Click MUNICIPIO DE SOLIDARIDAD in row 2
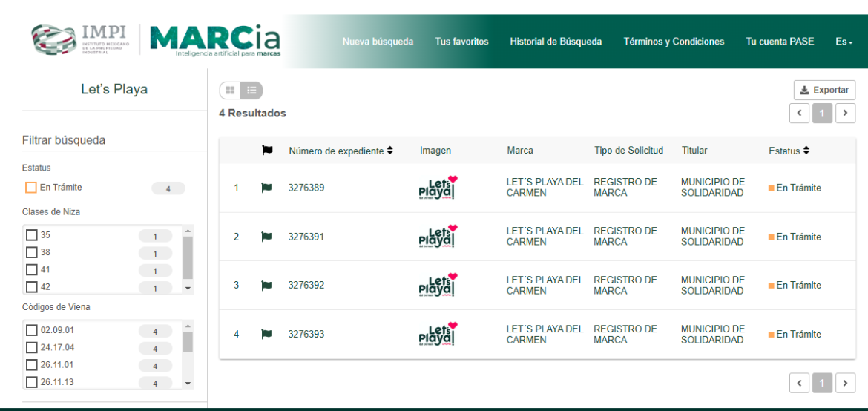The width and height of the screenshot is (868, 411). pyautogui.click(x=713, y=237)
